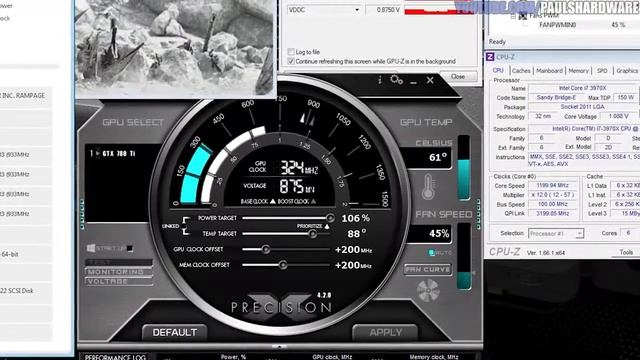Click the Performance Log label
The width and height of the screenshot is (640, 360).
(x=115, y=357)
